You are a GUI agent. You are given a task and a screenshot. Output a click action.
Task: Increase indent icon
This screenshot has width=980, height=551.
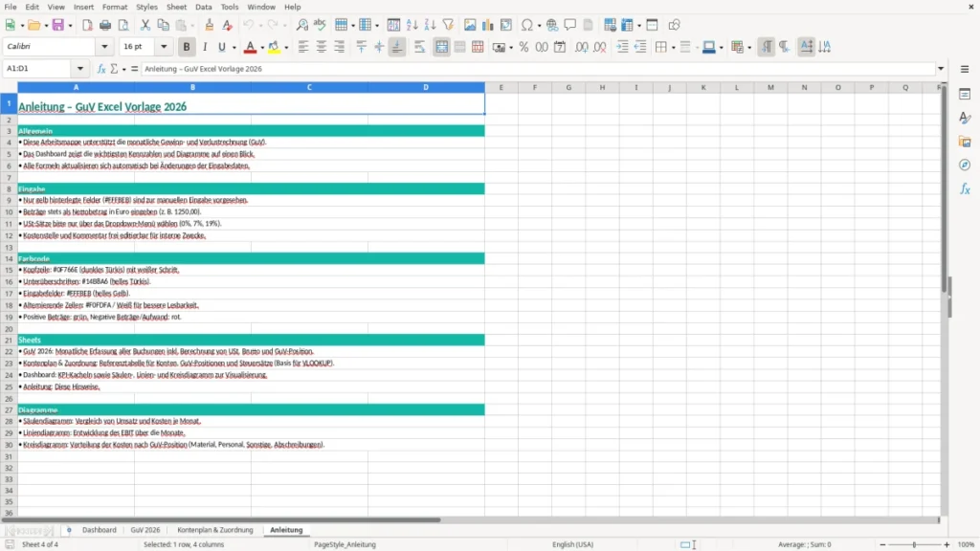pyautogui.click(x=622, y=47)
